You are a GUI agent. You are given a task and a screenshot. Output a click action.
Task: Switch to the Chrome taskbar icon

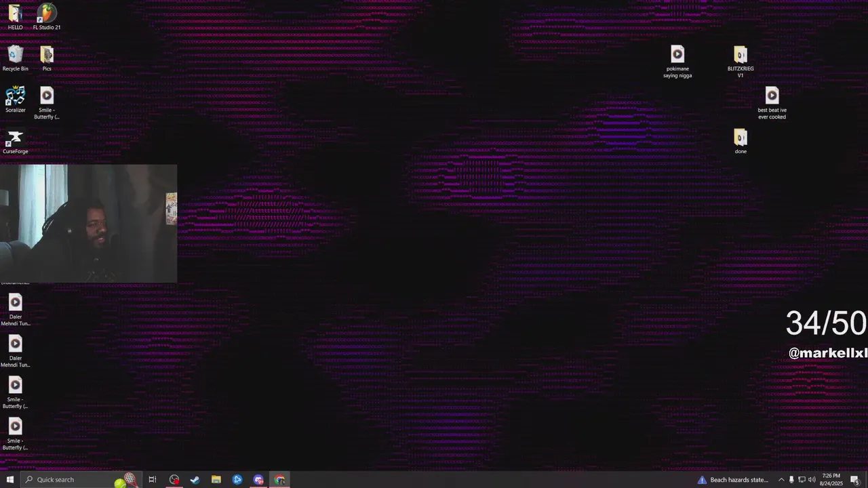[279, 479]
